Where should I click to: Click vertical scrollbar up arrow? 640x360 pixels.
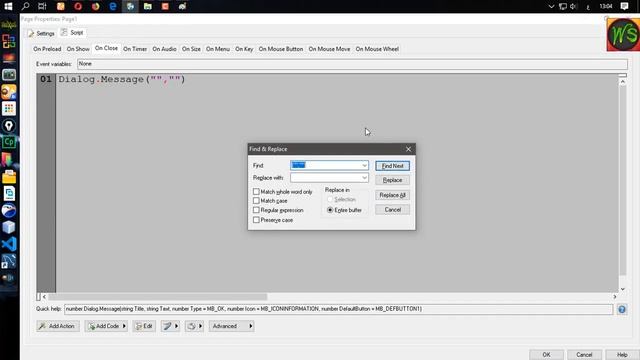(622, 82)
